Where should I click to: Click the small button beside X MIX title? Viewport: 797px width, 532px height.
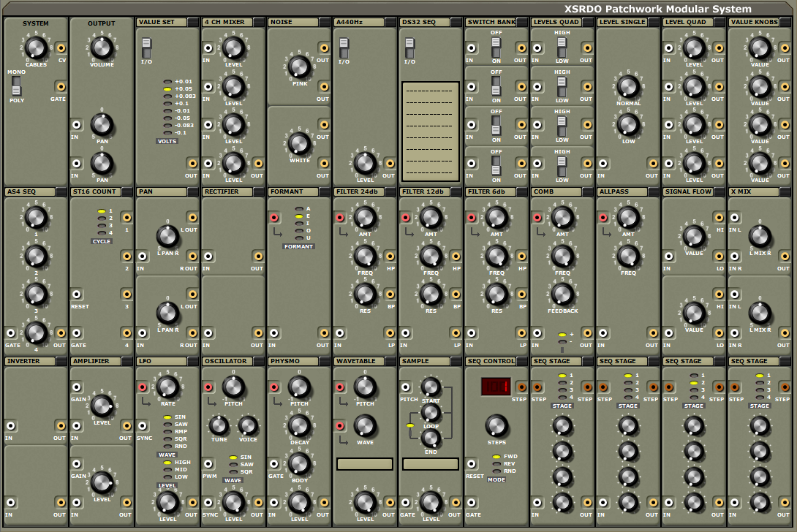point(786,191)
